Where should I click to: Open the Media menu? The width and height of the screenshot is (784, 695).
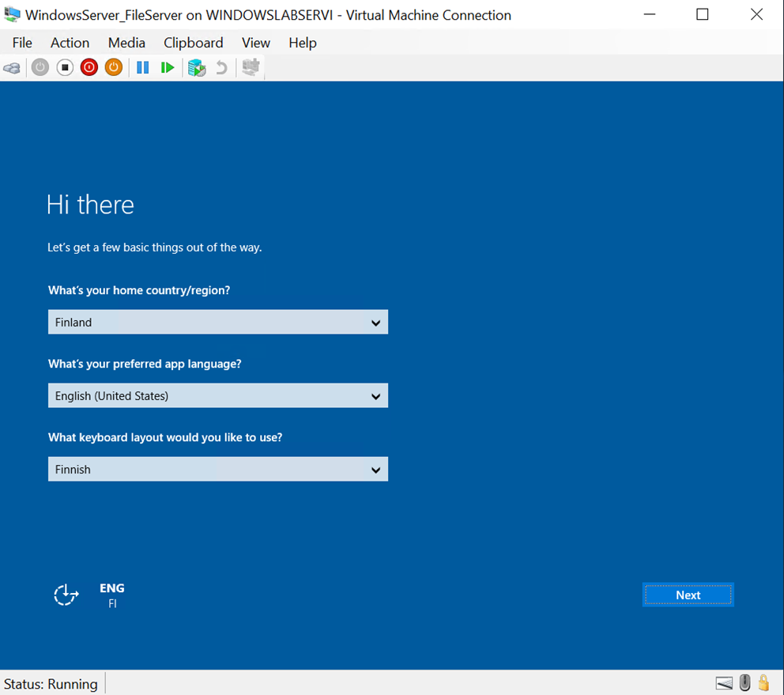[x=126, y=43]
